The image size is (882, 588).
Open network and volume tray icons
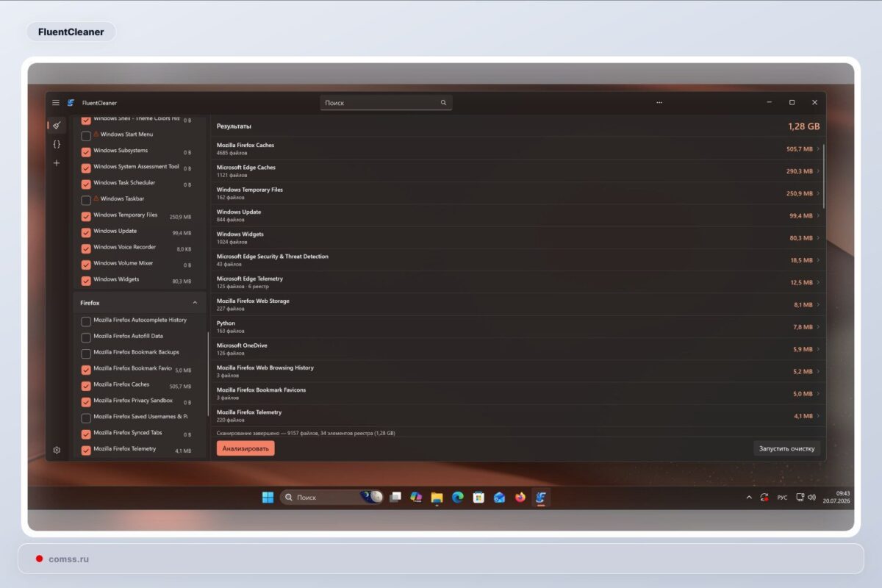[806, 498]
